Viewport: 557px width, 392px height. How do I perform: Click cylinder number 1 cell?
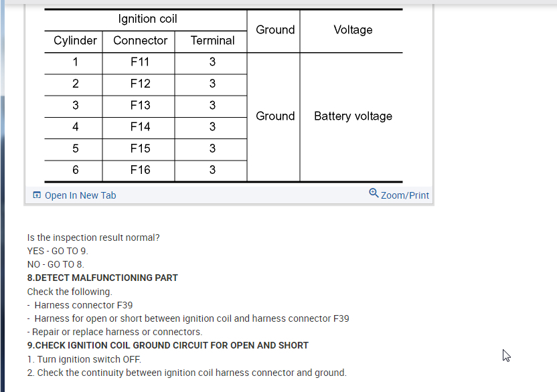point(75,62)
